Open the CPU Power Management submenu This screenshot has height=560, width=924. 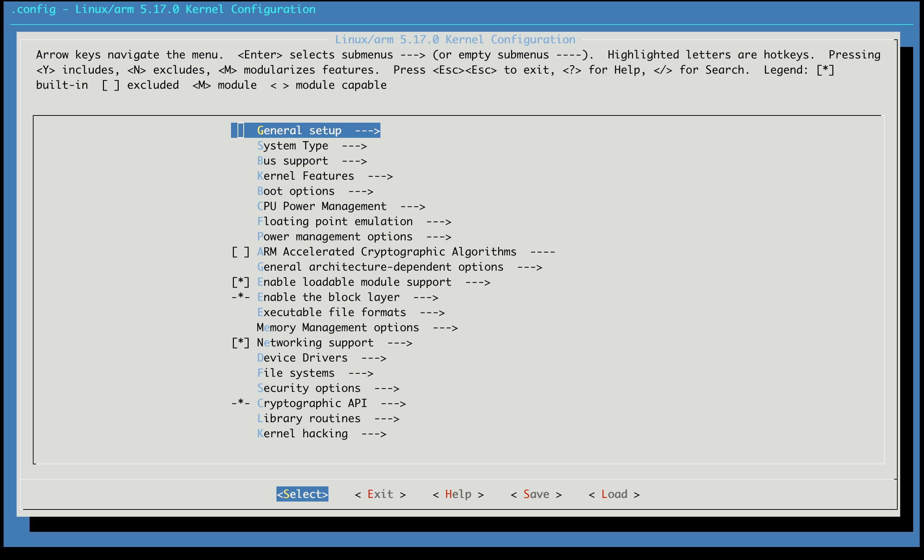pos(341,206)
